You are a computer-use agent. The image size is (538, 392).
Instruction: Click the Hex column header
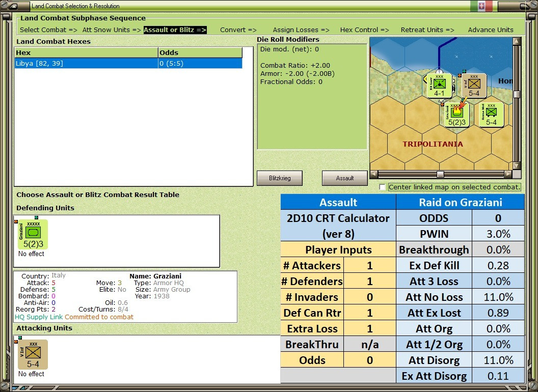[86, 52]
